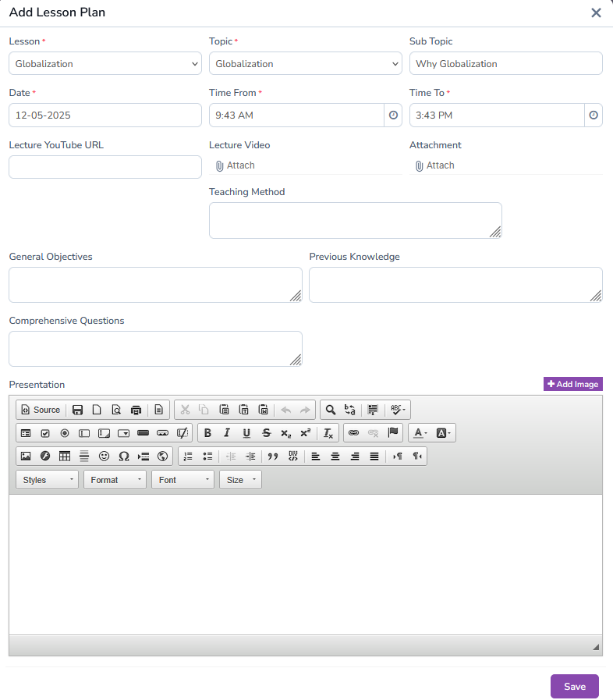Viewport: 613px width, 700px height.
Task: Open the Styles menu in the editor
Action: [x=47, y=479]
